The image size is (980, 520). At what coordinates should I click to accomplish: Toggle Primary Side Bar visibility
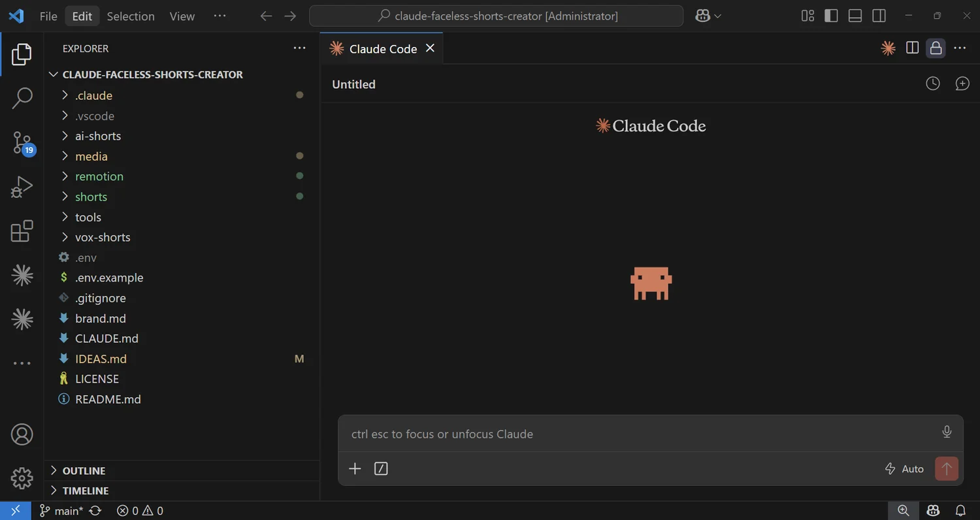click(831, 16)
